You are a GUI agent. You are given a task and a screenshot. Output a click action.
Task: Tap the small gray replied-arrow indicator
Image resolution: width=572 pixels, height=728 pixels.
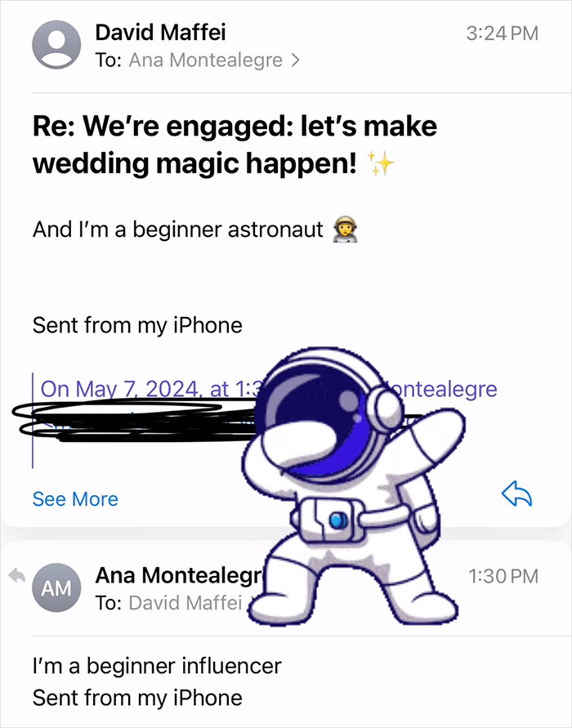16,575
